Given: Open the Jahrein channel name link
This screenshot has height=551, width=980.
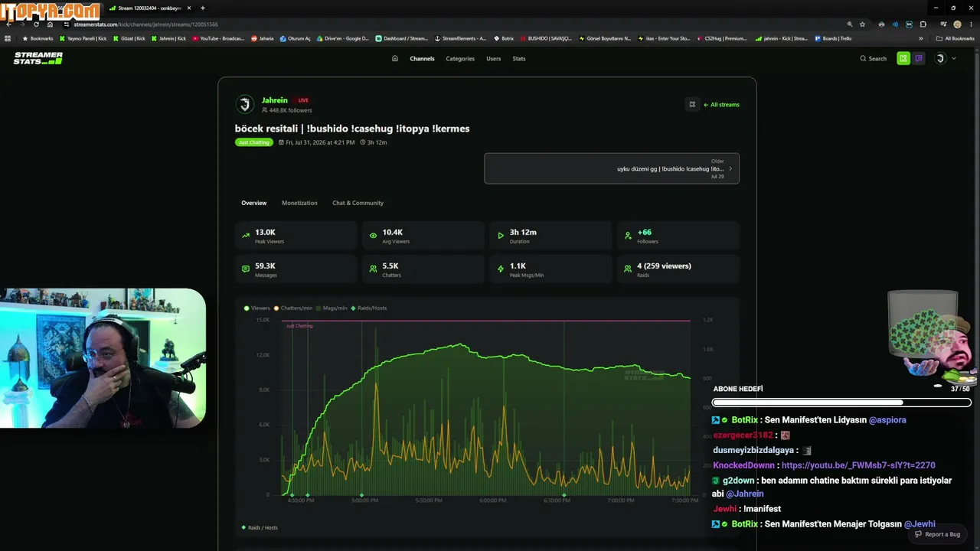Looking at the screenshot, I should coord(275,100).
